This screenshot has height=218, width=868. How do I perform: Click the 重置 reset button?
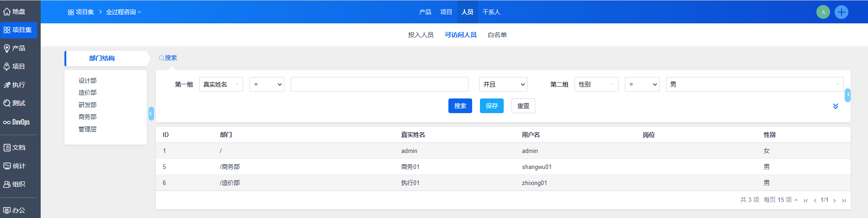pos(523,106)
